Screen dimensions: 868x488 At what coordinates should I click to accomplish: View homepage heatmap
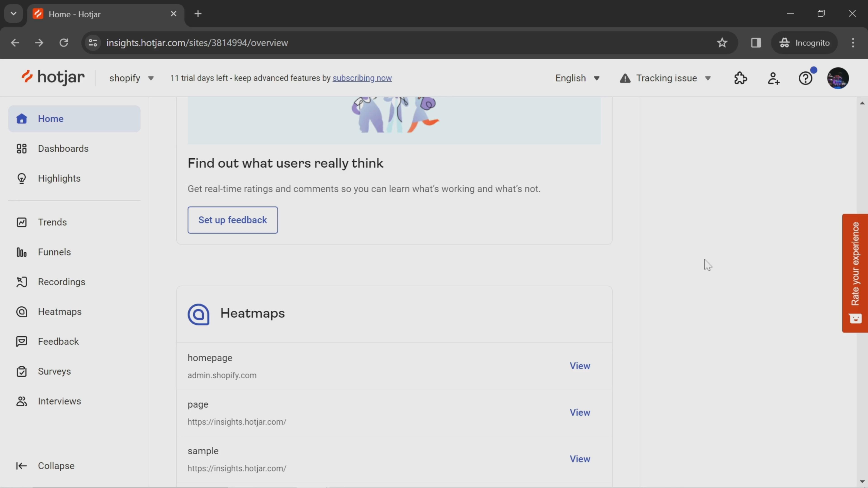(580, 366)
